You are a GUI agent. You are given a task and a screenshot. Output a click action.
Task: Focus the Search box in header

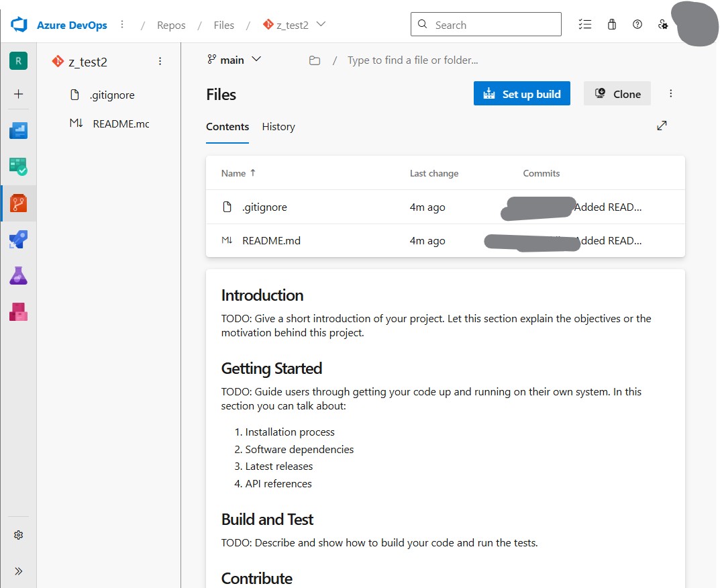click(x=486, y=24)
